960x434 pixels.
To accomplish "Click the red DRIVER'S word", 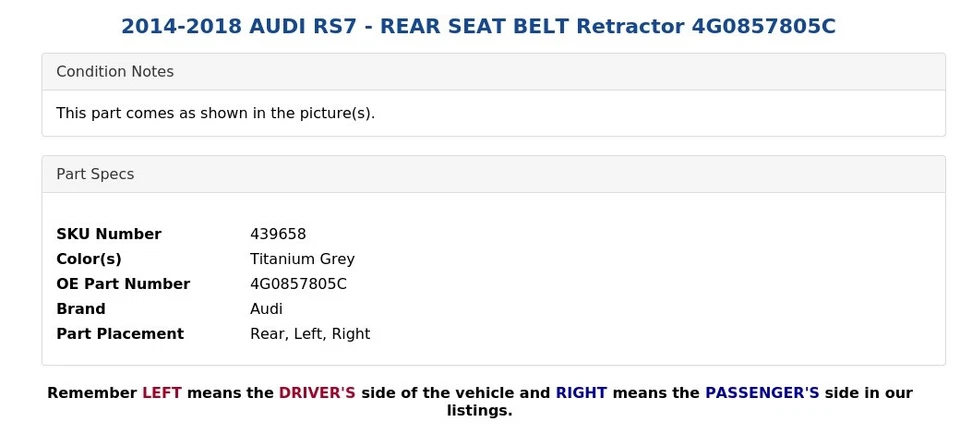I will click(x=317, y=393).
